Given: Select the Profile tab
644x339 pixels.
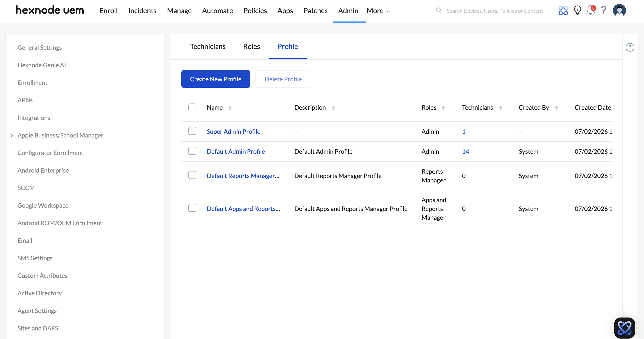Looking at the screenshot, I should [x=287, y=46].
